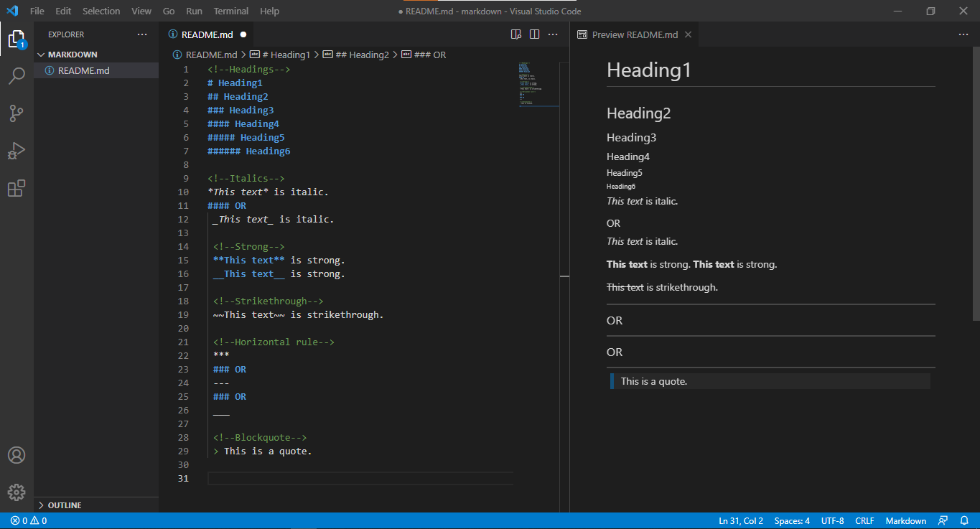980x529 pixels.
Task: Open the Markdown language mode selector
Action: point(905,520)
